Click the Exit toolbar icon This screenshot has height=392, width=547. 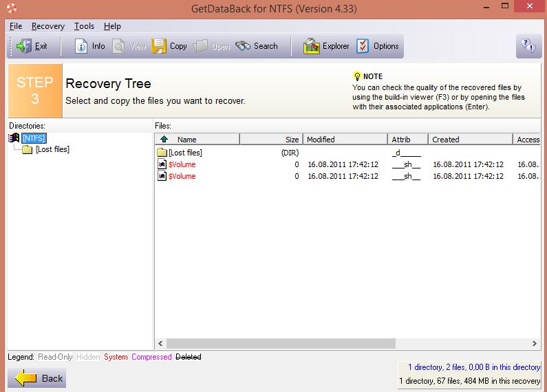(x=23, y=46)
